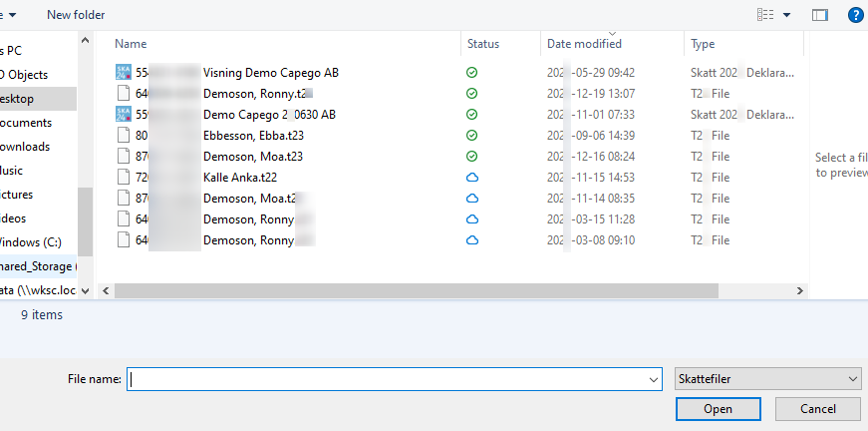Select file name Demoson, Moa.t23

pyautogui.click(x=253, y=157)
